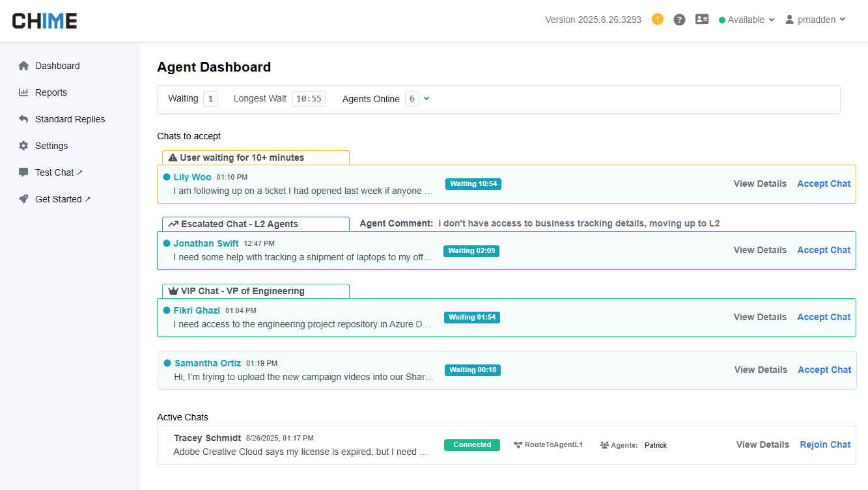Accept Chat from Fikri Ghazi
Image resolution: width=868 pixels, height=490 pixels.
(x=824, y=317)
